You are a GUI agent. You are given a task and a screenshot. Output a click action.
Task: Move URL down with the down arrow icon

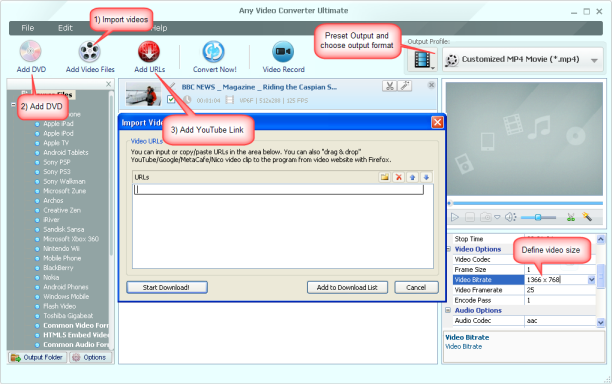click(x=426, y=177)
